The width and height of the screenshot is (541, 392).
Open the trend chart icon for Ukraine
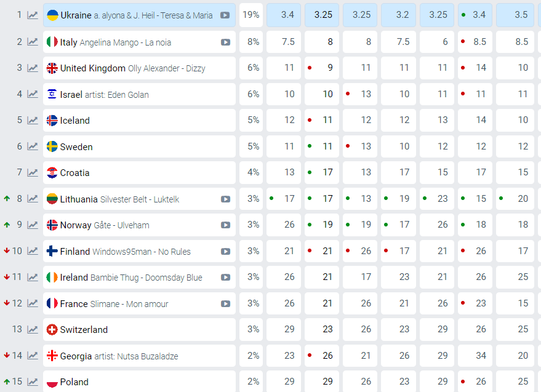(x=33, y=15)
